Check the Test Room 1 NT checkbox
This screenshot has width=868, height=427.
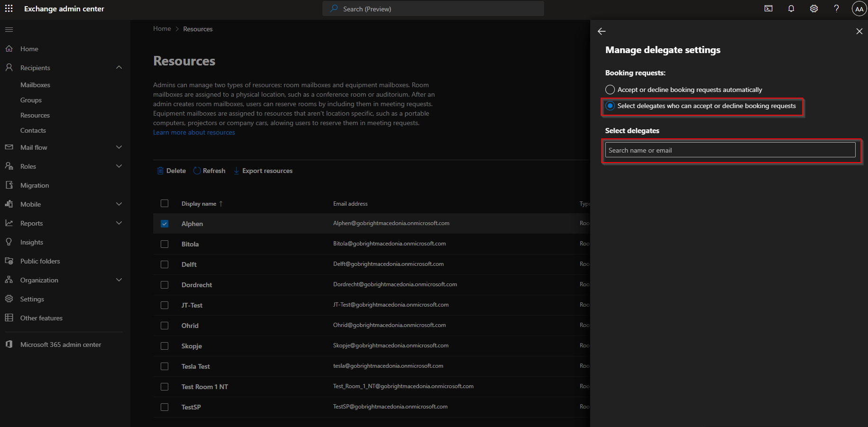(164, 387)
